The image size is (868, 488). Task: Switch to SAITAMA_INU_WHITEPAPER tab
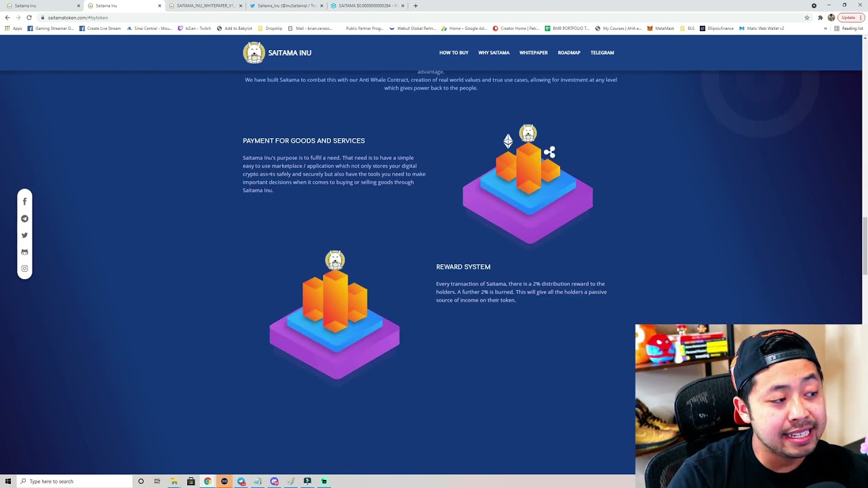204,5
